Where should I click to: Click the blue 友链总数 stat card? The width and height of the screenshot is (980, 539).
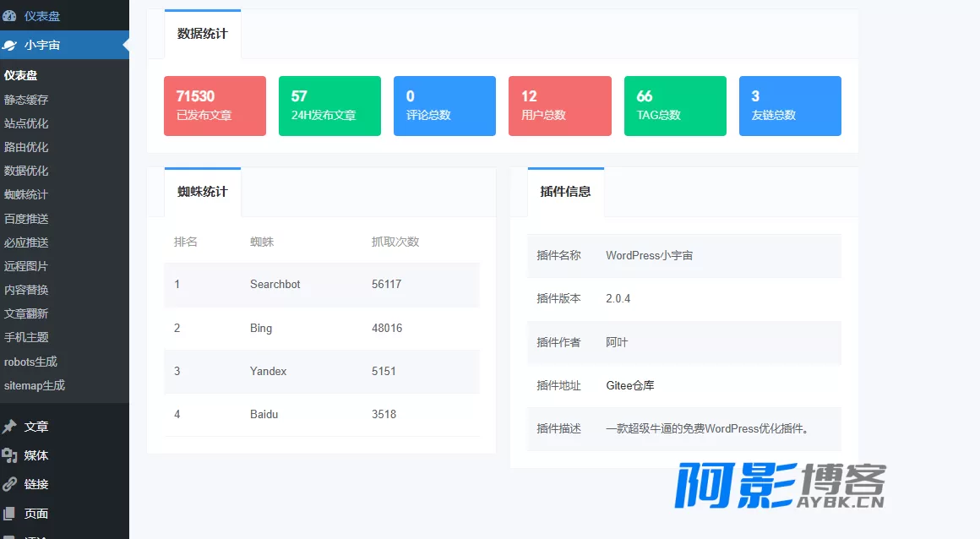click(790, 106)
